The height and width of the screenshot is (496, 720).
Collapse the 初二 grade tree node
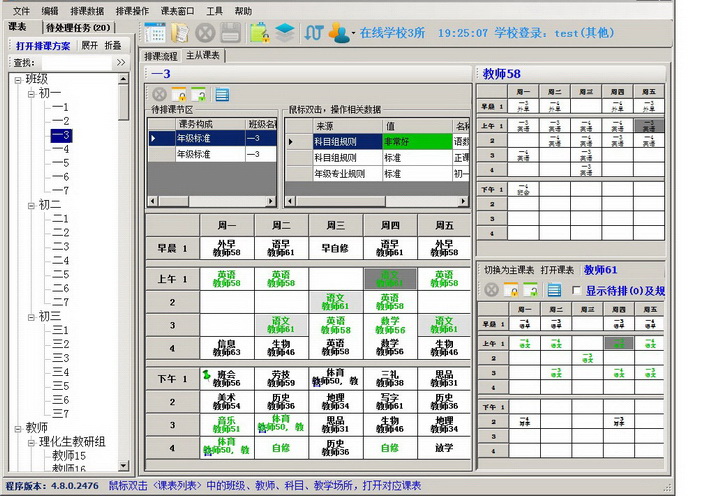[29, 205]
